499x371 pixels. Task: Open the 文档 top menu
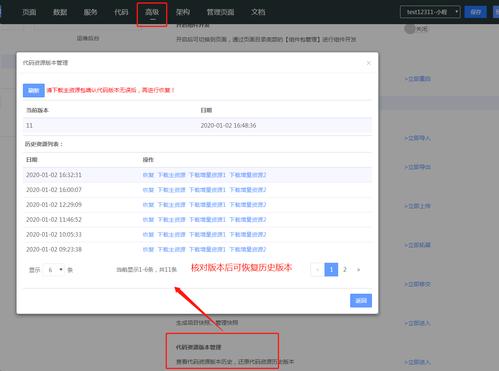tap(258, 12)
